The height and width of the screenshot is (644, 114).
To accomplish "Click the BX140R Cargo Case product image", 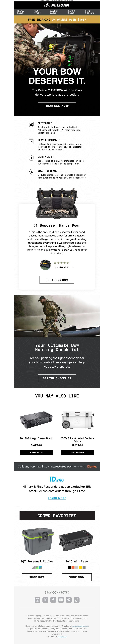I will click(x=36, y=420).
